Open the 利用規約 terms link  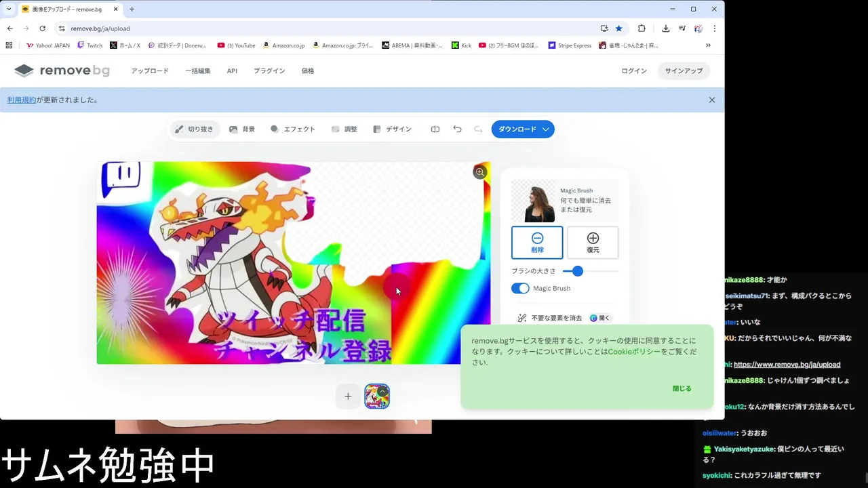22,100
